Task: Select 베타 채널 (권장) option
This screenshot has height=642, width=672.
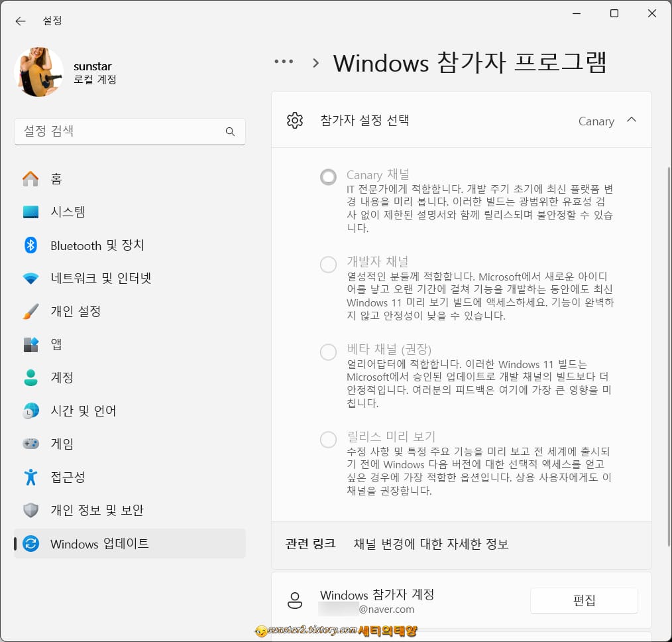Action: pos(328,352)
